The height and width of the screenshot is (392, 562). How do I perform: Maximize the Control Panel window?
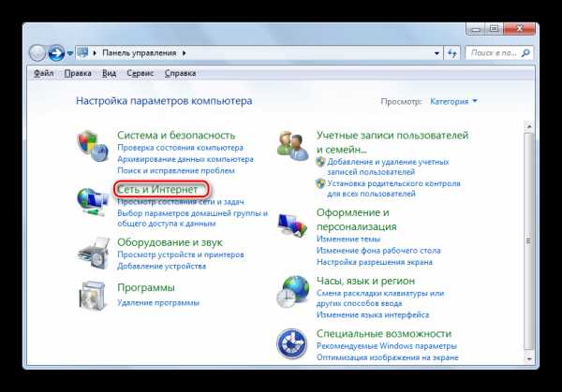(494, 29)
